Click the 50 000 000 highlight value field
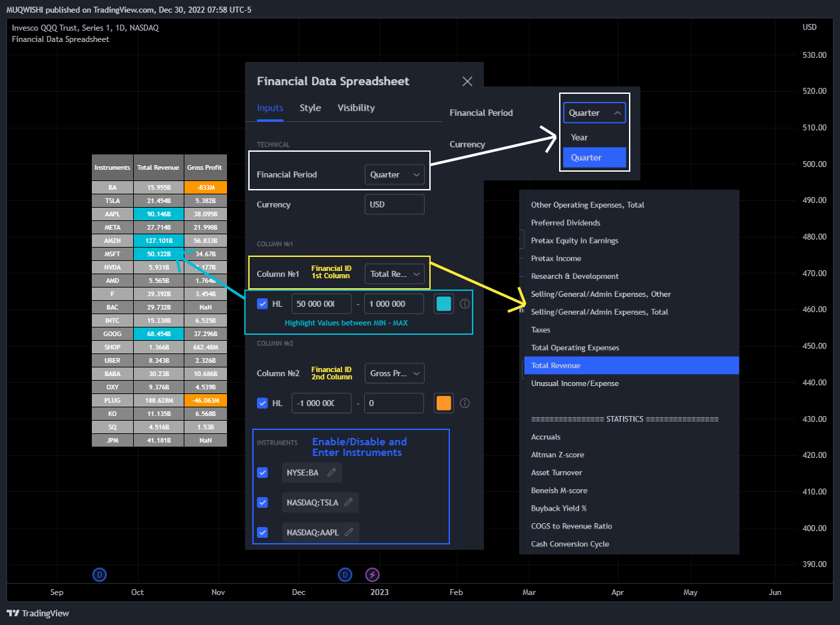Image resolution: width=840 pixels, height=625 pixels. (321, 304)
